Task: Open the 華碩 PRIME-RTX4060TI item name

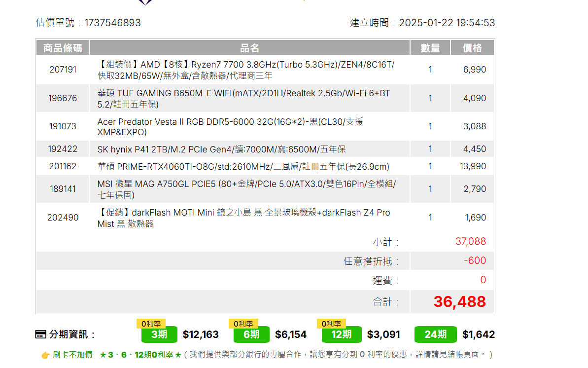Action: tap(243, 166)
